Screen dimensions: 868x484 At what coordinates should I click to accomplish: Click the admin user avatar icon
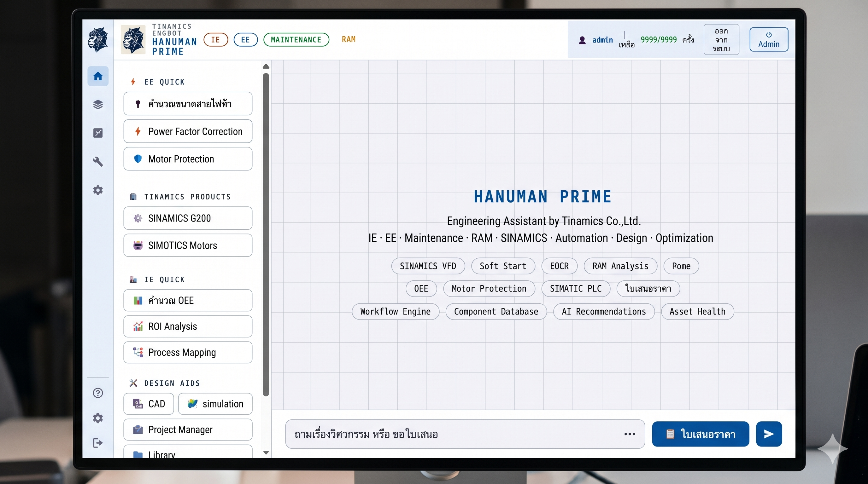click(582, 40)
